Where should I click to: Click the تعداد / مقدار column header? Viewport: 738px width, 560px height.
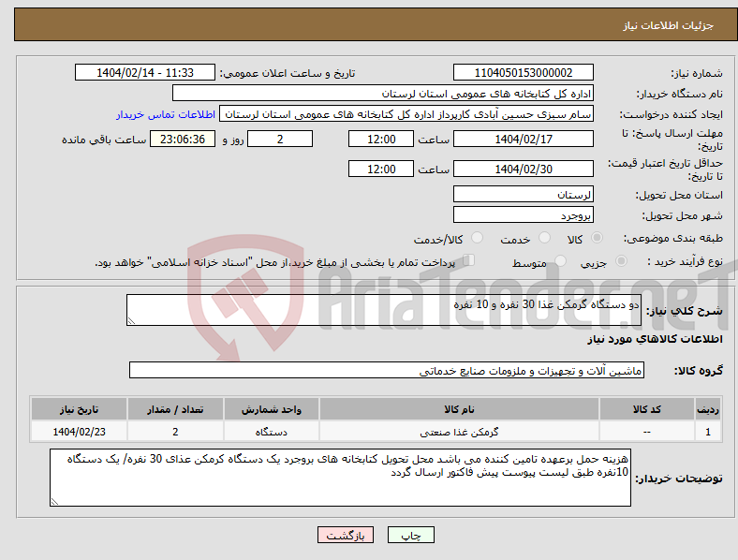(175, 409)
